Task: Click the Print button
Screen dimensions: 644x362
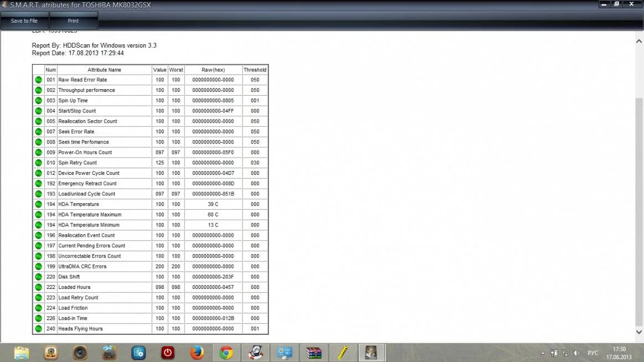Action: coord(73,20)
